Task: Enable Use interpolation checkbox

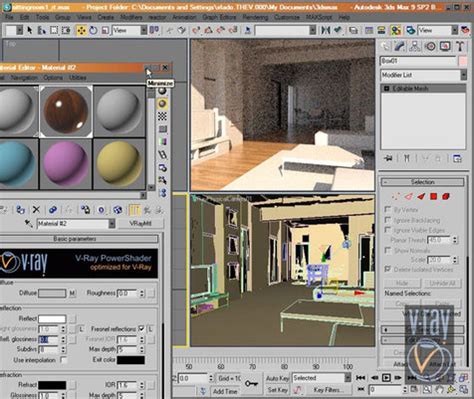Action: tap(63, 360)
